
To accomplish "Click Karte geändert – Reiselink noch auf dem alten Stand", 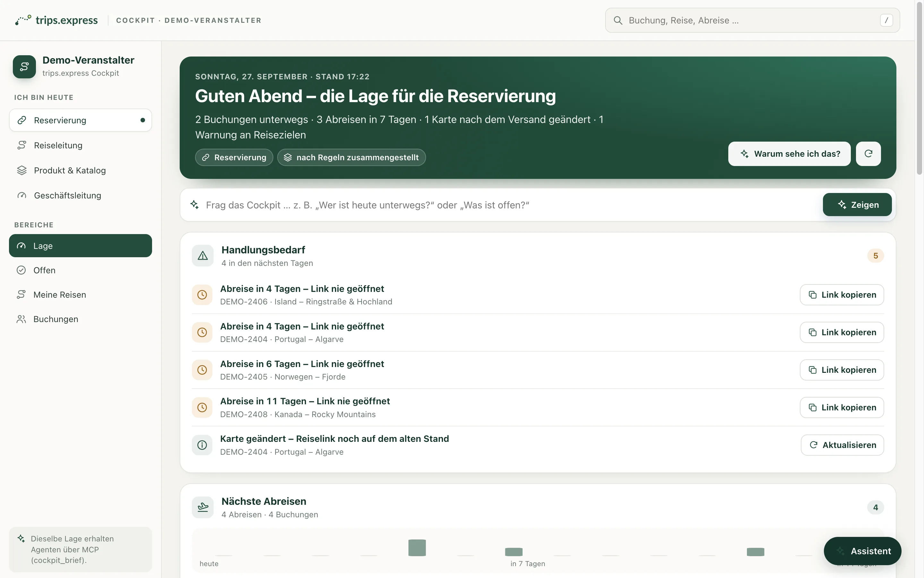I will coord(335,438).
